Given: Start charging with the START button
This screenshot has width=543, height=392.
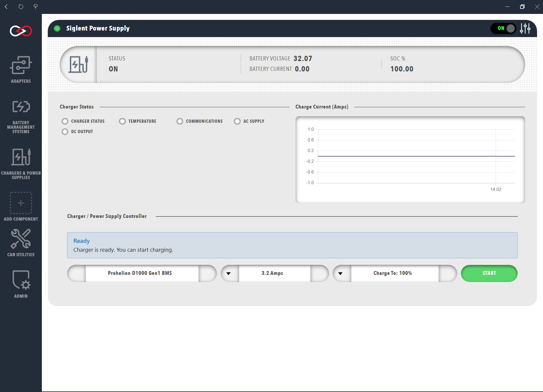Looking at the screenshot, I should point(489,273).
